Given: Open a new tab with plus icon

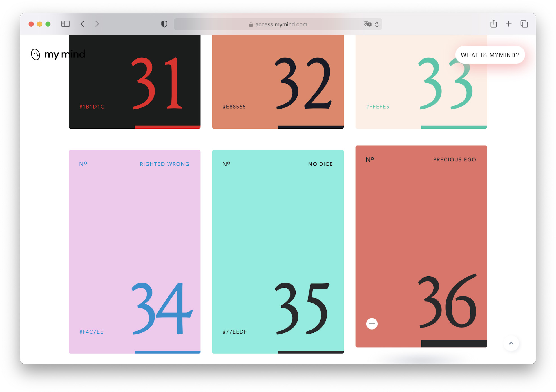Looking at the screenshot, I should click(508, 24).
